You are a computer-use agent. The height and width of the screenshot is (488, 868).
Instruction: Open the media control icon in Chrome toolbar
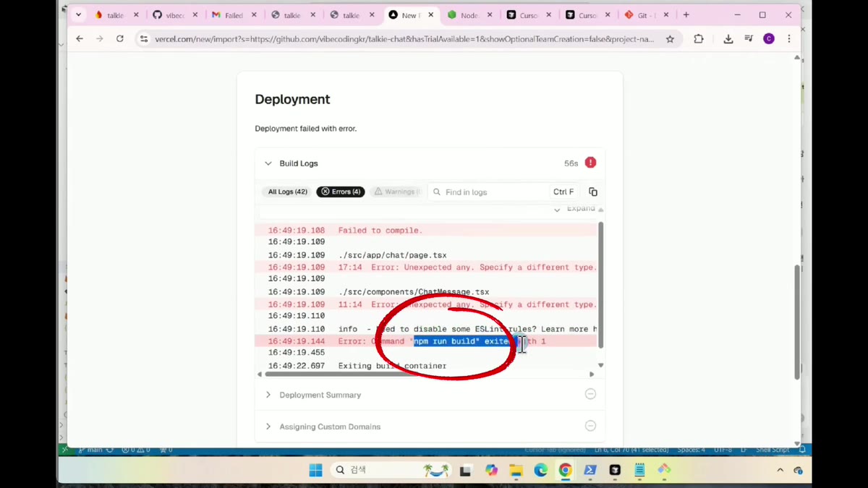pos(749,39)
